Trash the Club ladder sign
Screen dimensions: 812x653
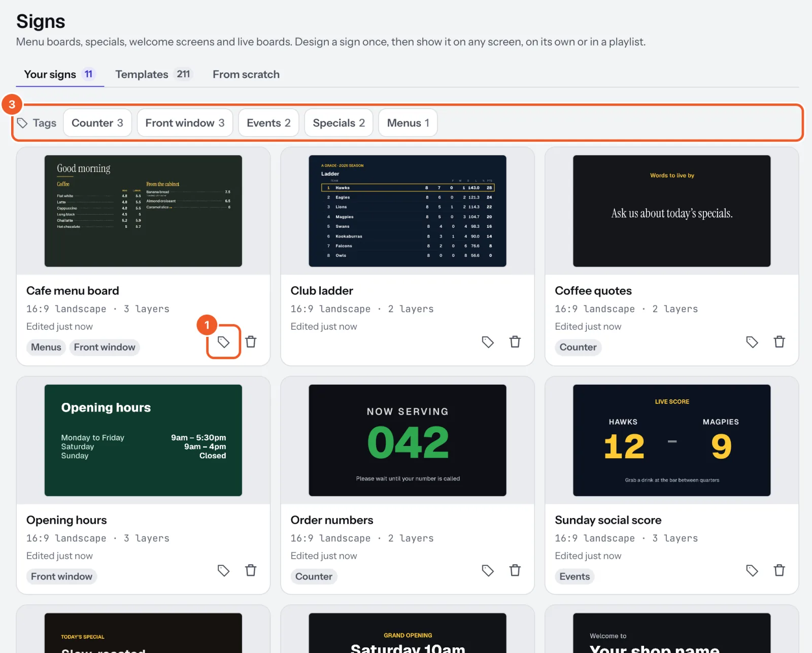coord(515,342)
